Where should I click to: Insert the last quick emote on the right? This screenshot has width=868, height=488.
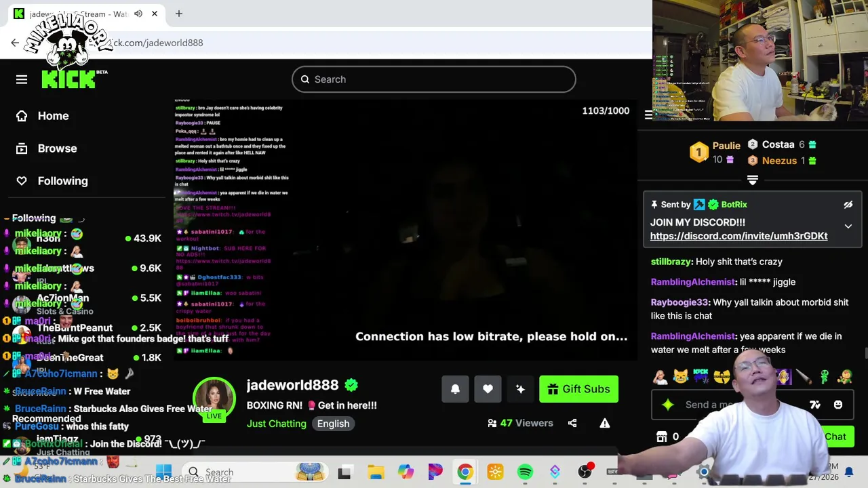tap(845, 376)
